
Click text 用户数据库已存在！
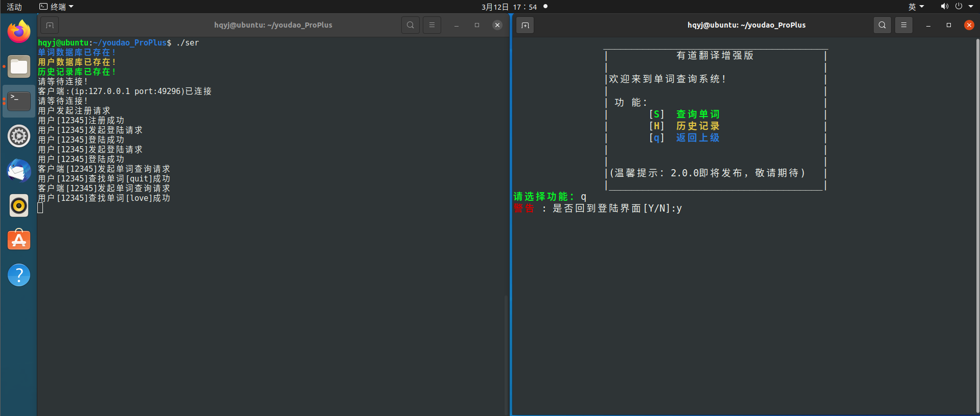pyautogui.click(x=77, y=62)
